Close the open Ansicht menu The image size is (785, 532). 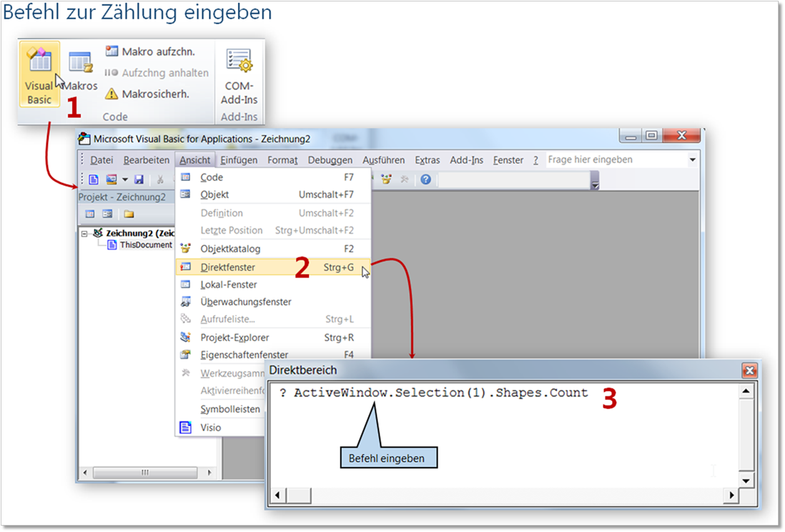click(x=194, y=159)
